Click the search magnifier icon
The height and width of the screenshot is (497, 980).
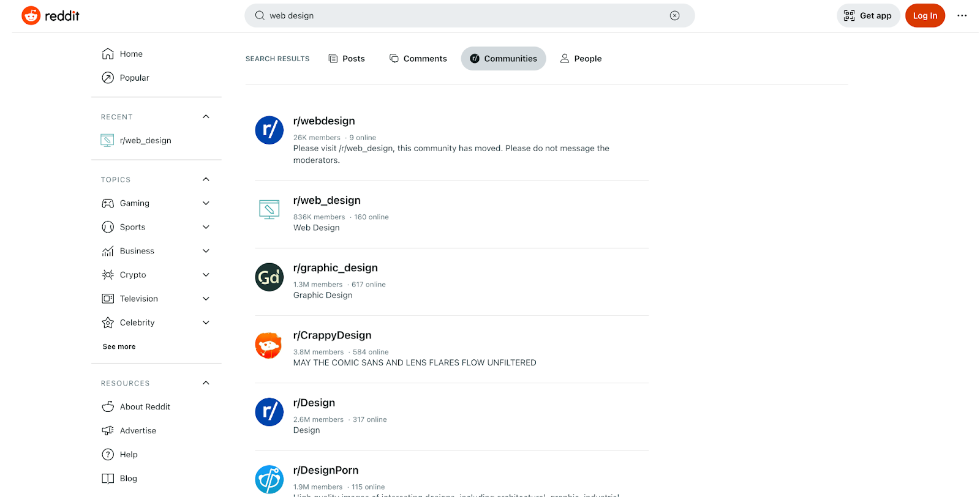coord(260,16)
